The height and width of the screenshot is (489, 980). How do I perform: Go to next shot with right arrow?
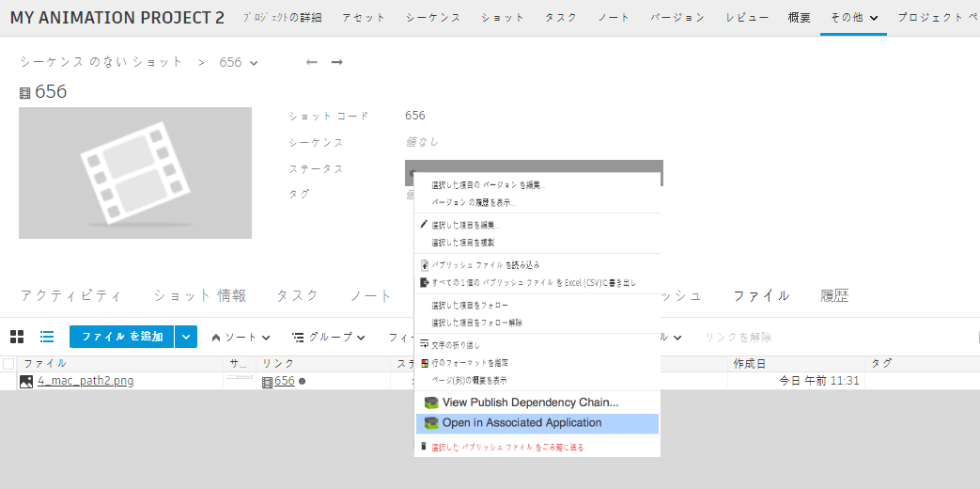[337, 62]
